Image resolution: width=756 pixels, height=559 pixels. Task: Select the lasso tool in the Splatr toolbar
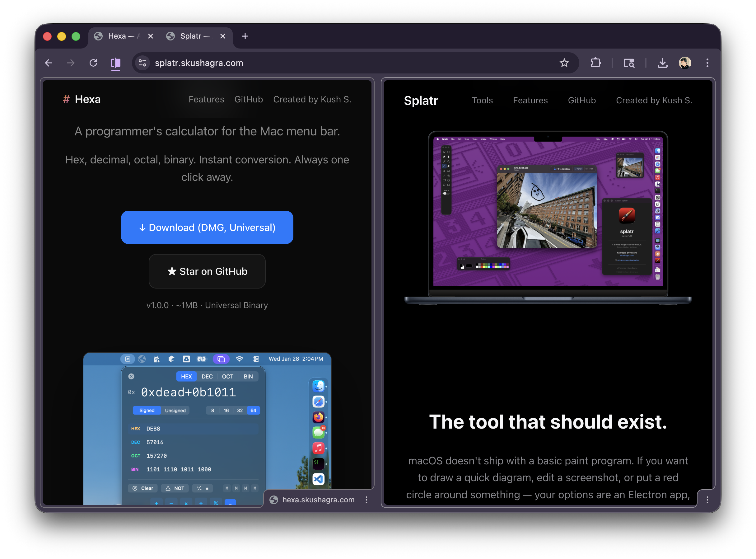click(x=445, y=152)
